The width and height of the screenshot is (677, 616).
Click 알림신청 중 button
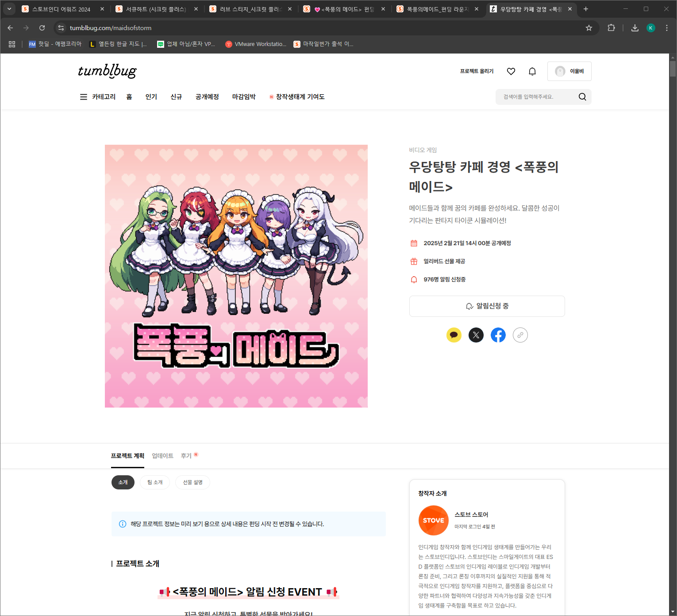487,306
